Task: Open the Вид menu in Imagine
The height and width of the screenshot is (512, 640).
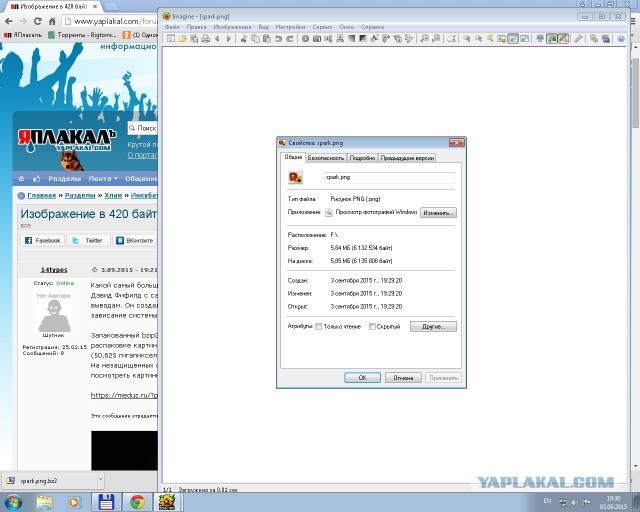Action: point(263,27)
